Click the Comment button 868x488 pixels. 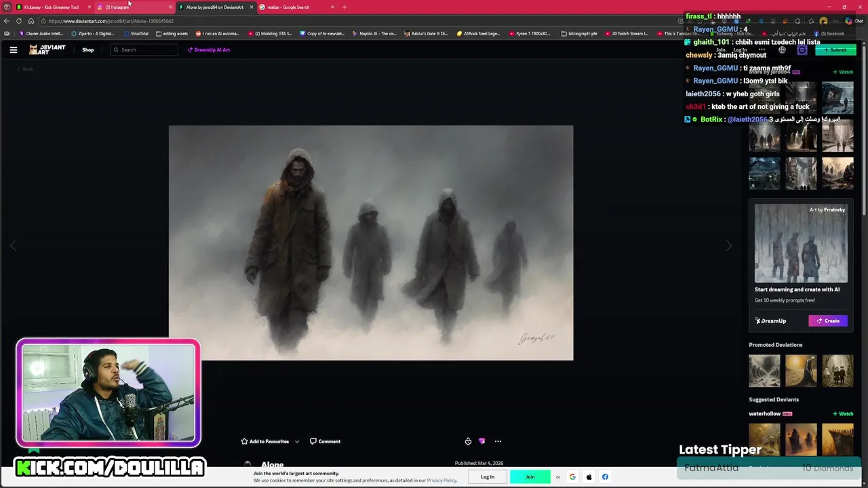pyautogui.click(x=325, y=441)
